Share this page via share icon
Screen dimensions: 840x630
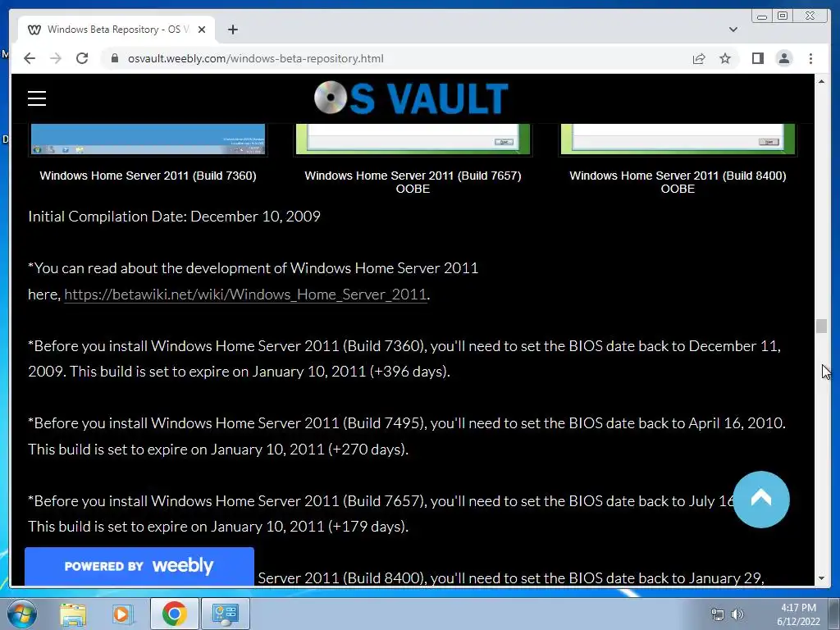tap(699, 58)
